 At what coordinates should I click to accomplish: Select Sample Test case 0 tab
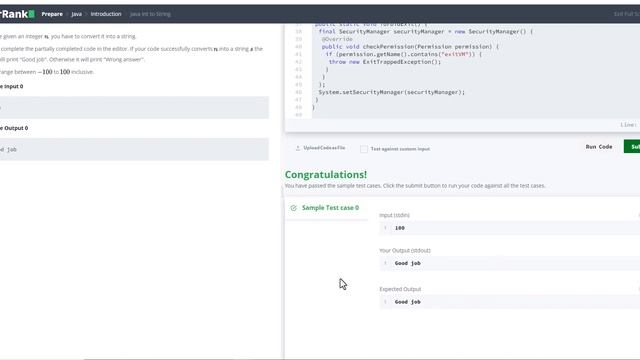pyautogui.click(x=326, y=208)
